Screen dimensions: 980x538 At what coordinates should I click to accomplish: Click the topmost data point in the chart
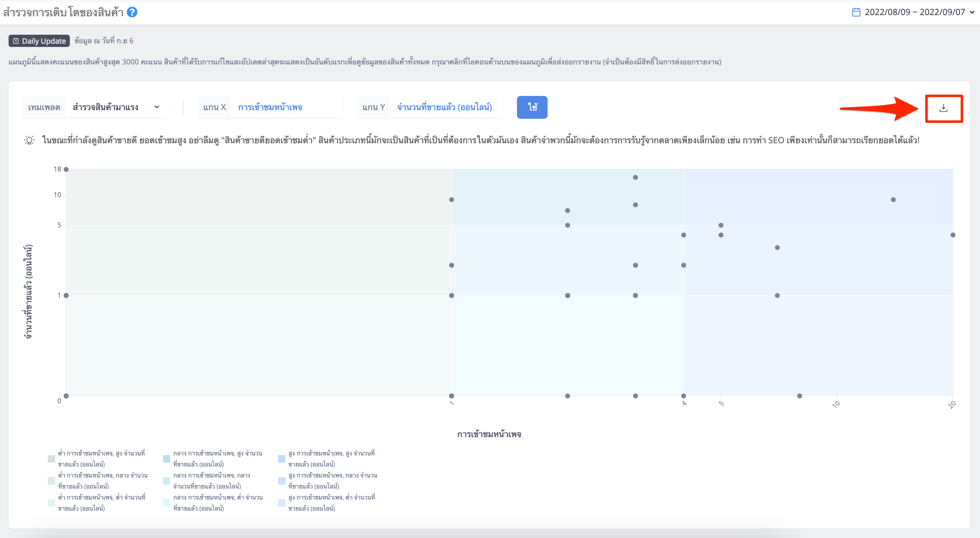pyautogui.click(x=66, y=169)
